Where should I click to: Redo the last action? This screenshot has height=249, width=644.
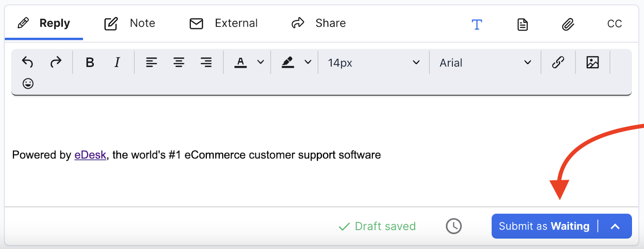coord(56,62)
